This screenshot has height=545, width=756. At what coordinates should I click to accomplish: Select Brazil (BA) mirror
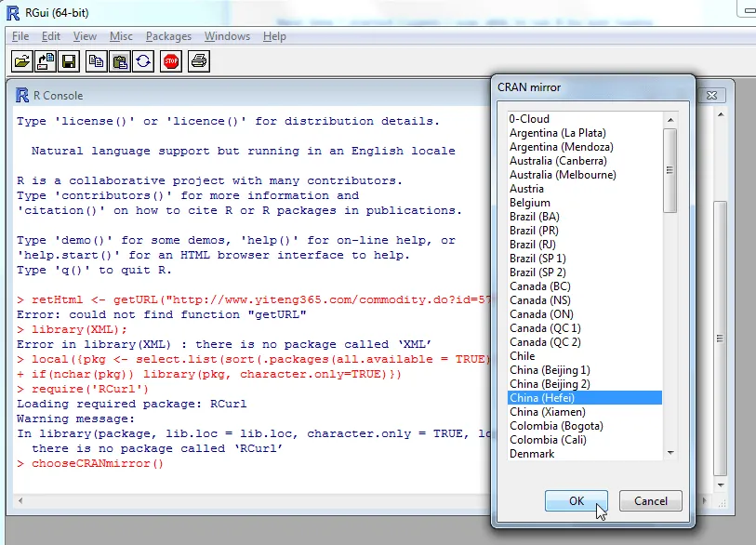tap(585, 217)
